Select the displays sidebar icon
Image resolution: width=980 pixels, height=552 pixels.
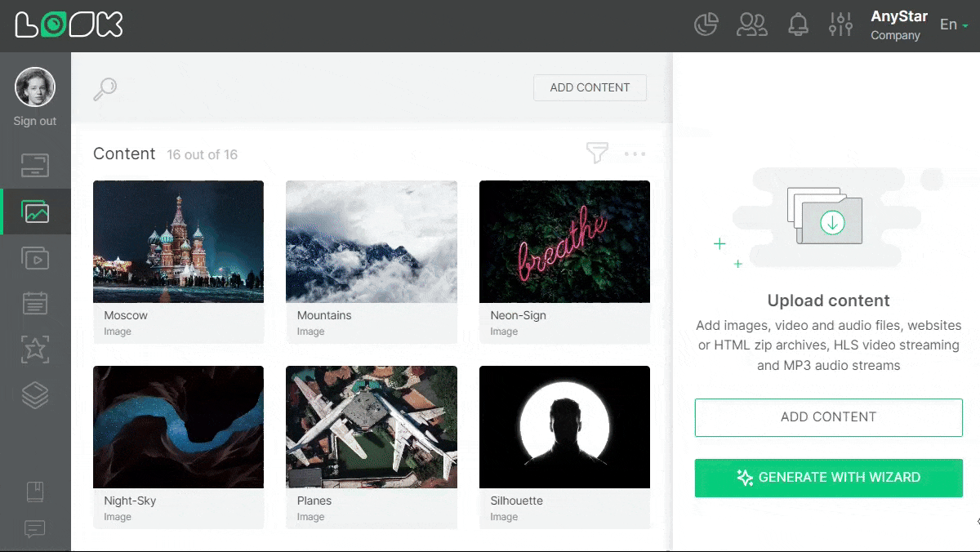34,165
